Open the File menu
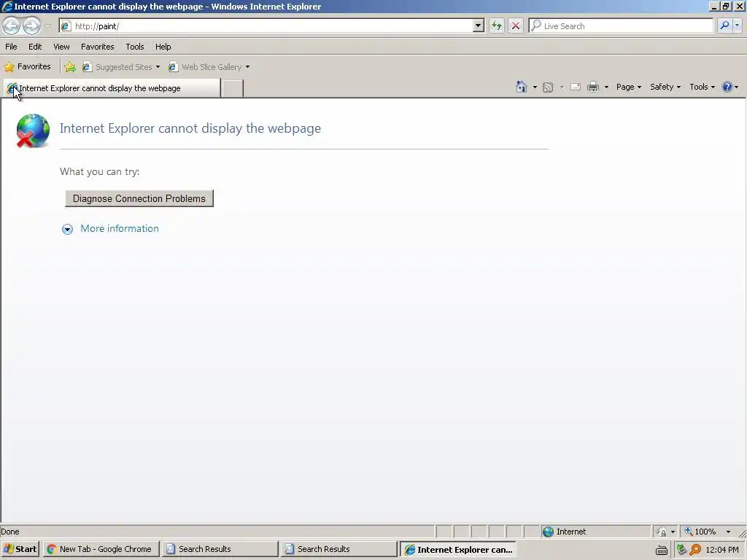Image resolution: width=747 pixels, height=560 pixels. [11, 47]
